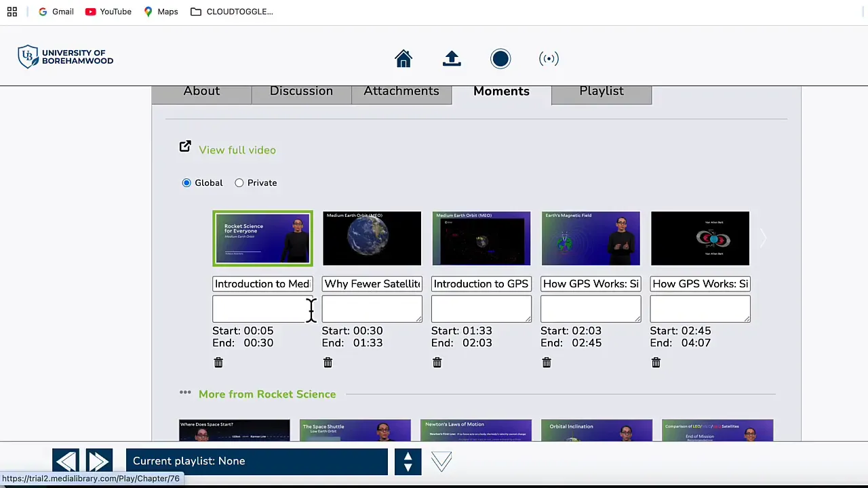Viewport: 868px width, 488px height.
Task: Open the upload media icon
Action: point(452,59)
